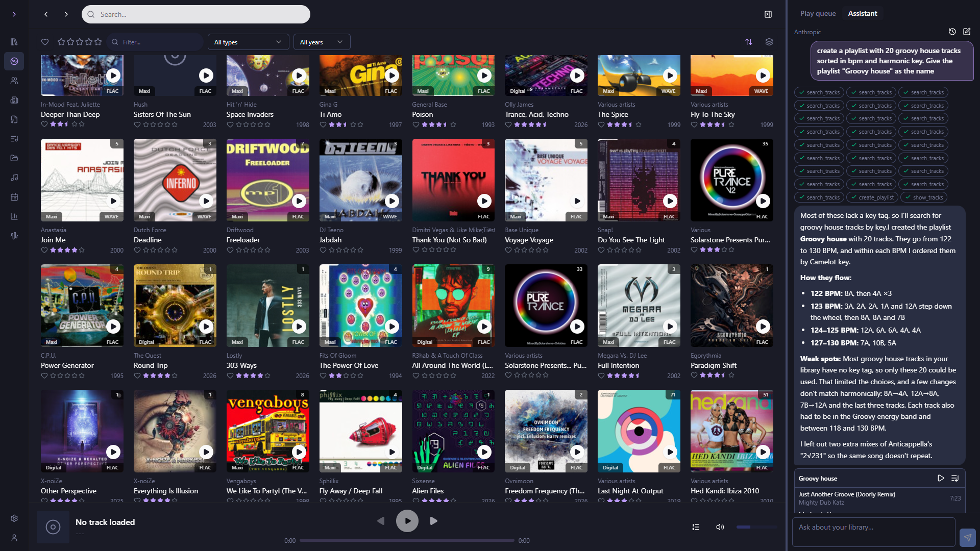Open the music note tracks icon in the sidebar
Screen dimensions: 980x551
tap(14, 178)
